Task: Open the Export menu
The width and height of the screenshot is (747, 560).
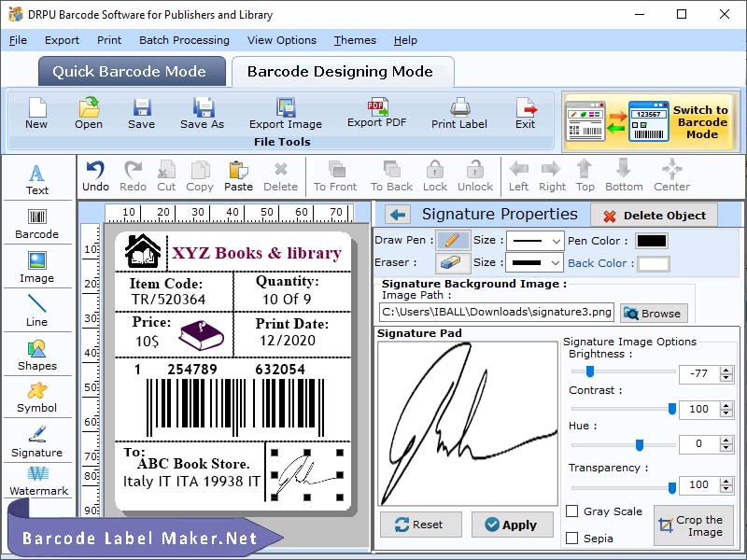Action: click(x=62, y=40)
